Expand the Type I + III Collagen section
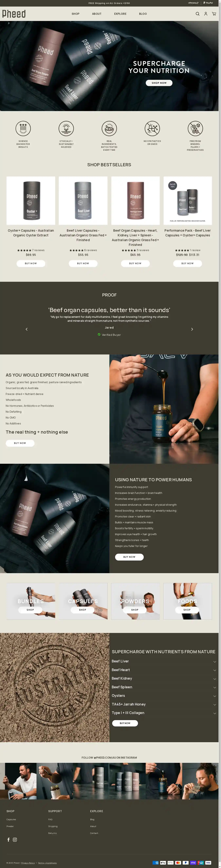221x868 pixels. (x=164, y=713)
